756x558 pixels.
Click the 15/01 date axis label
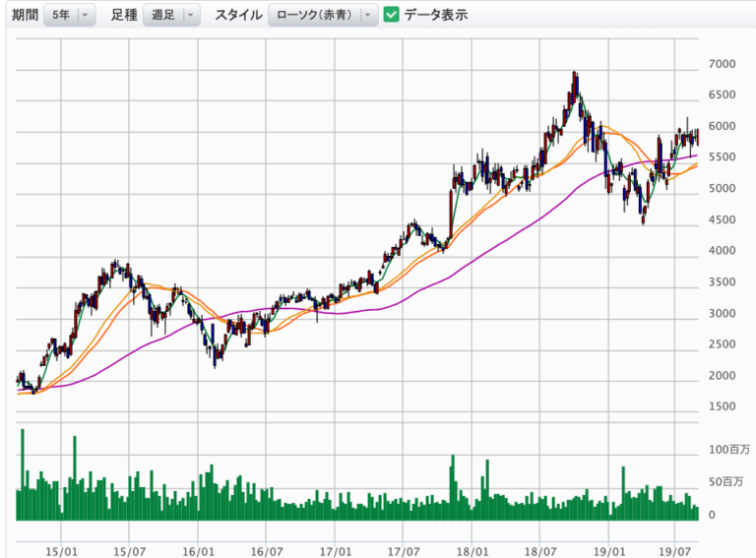(61, 551)
